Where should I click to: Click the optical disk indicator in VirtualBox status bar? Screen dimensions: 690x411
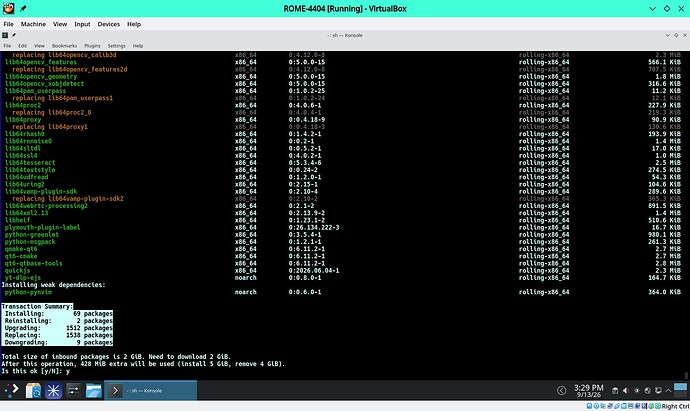tap(596, 406)
